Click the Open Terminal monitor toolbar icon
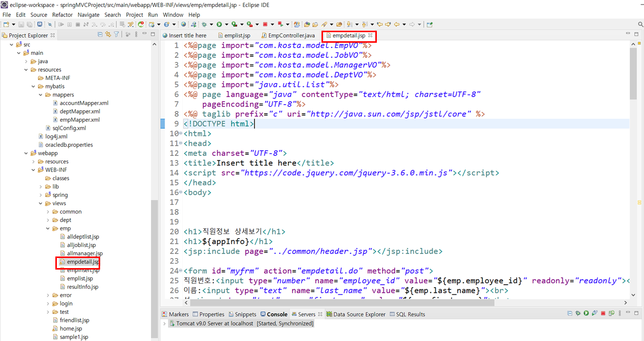This screenshot has height=341, width=644. click(x=39, y=24)
